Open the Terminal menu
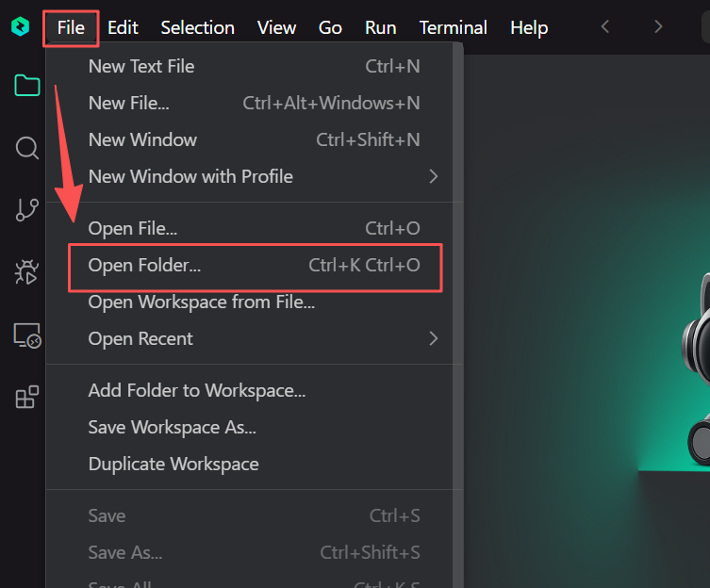 pos(454,28)
